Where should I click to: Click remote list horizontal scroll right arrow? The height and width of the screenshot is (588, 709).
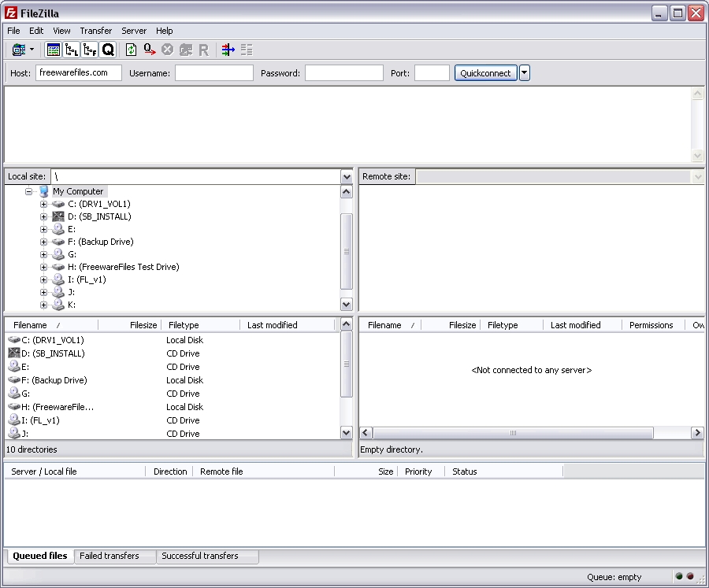tap(697, 433)
